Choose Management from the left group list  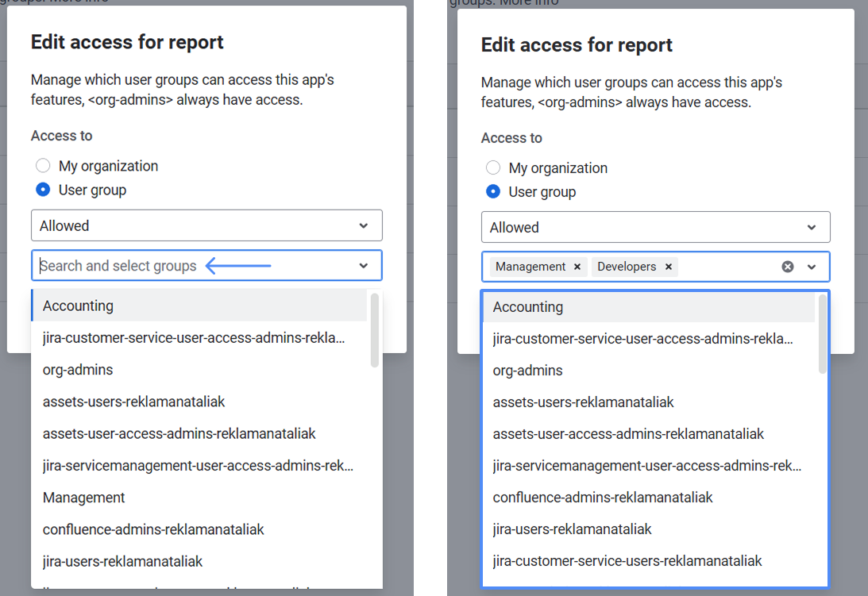coord(84,498)
